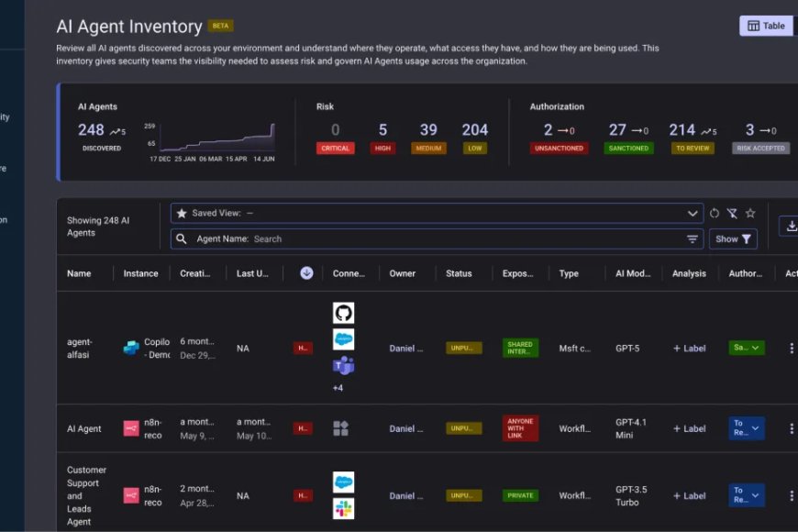The height and width of the screenshot is (532, 798).
Task: Focus the Agent Name search field
Action: pos(437,238)
